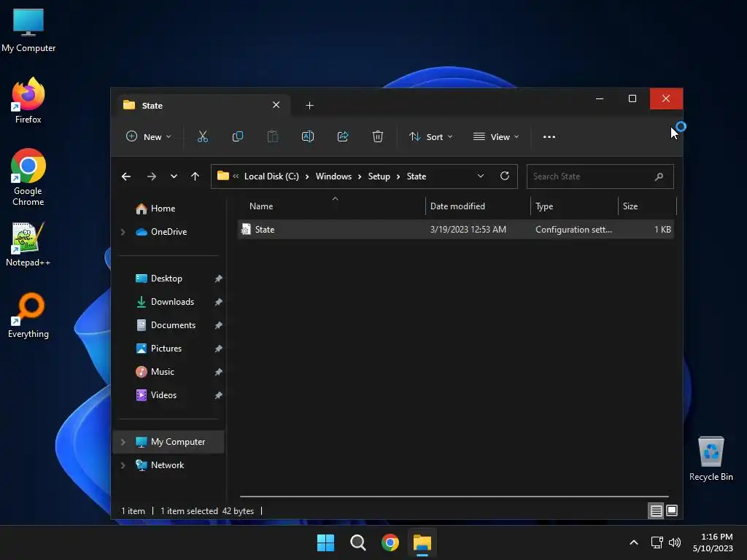Open Documents in quick access
Viewport: 747px width, 560px height.
coord(173,325)
